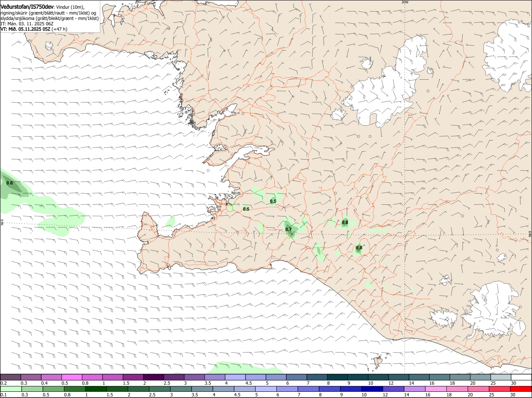Select the bottom-row dark navy swatch above 10
Screen dimensions: 532x398
coord(372,389)
